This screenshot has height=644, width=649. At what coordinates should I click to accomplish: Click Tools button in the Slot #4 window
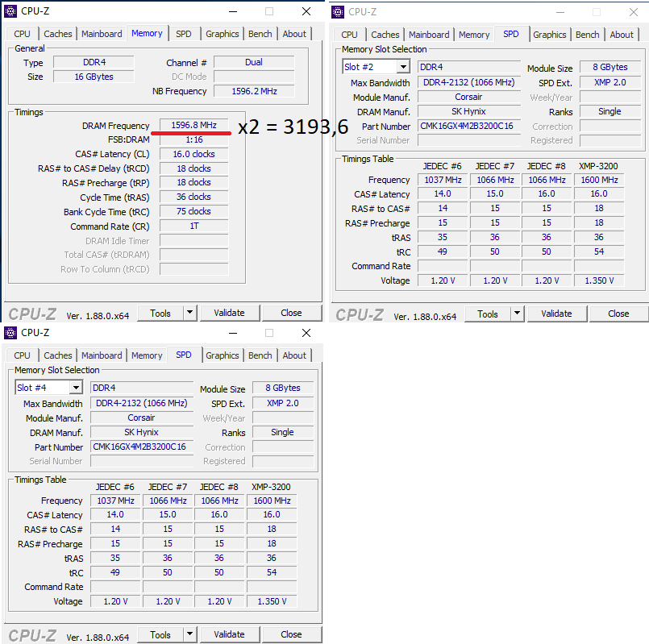160,634
